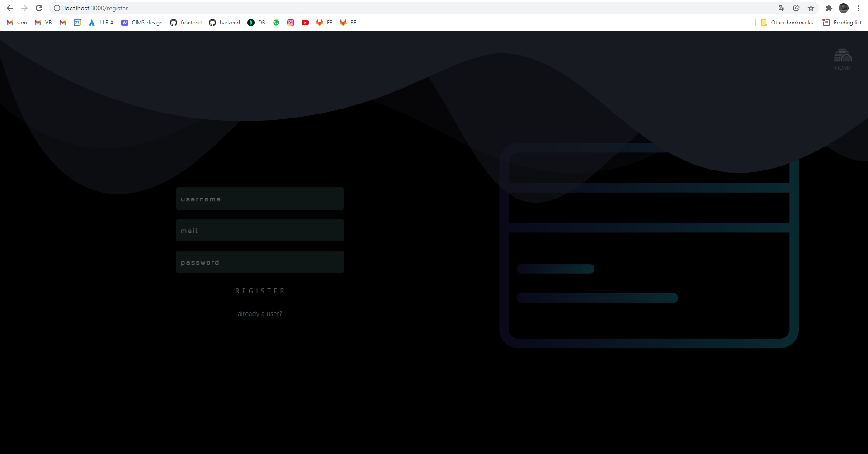The height and width of the screenshot is (454, 868).
Task: Open the Google Translate page icon
Action: [783, 8]
